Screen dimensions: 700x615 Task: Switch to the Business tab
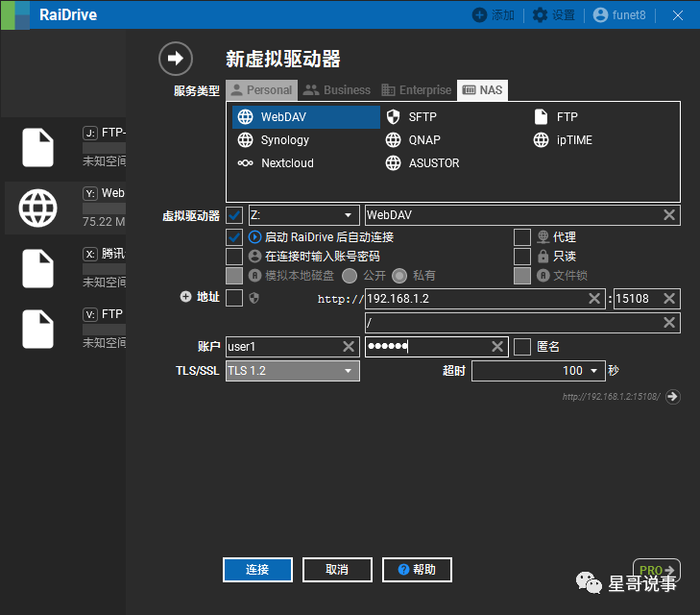[x=337, y=90]
